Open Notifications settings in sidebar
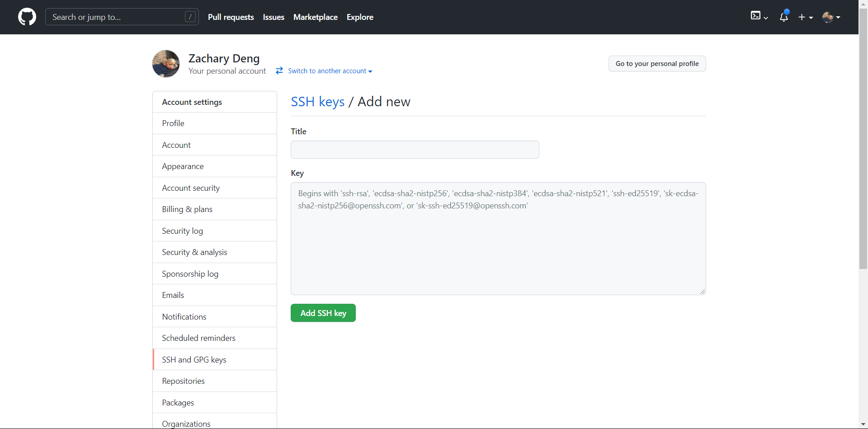Image resolution: width=868 pixels, height=429 pixels. coord(184,317)
